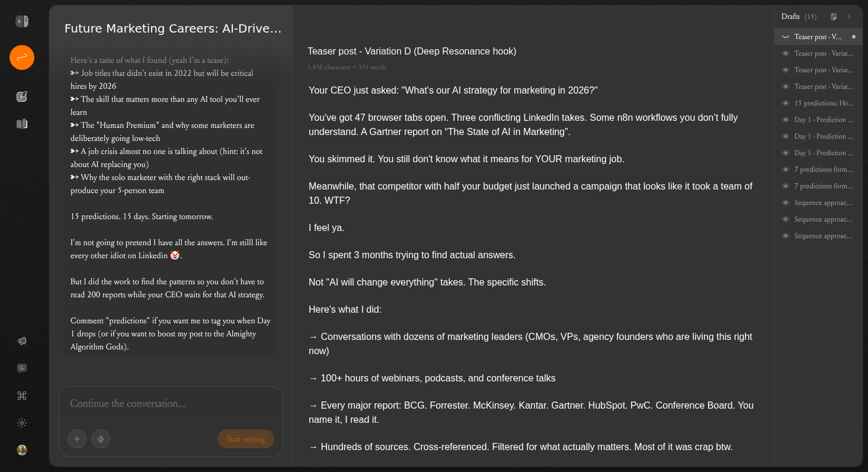Click the user profile avatar

(22, 450)
